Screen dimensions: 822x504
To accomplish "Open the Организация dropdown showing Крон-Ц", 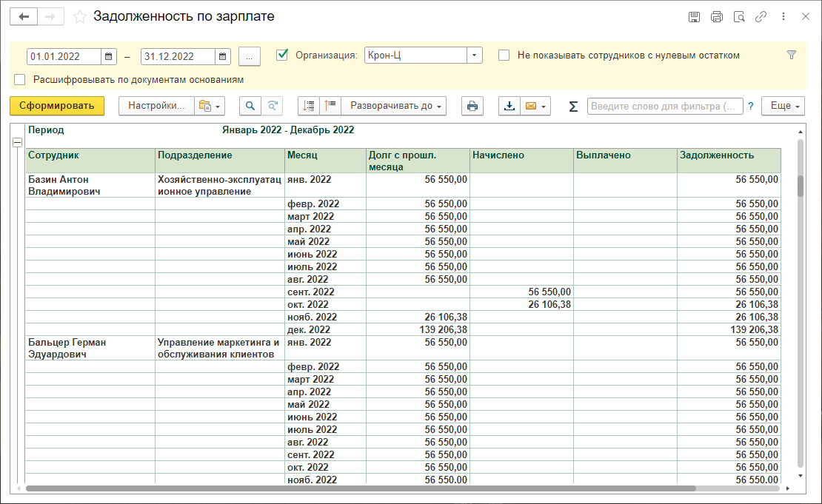I will pos(474,56).
